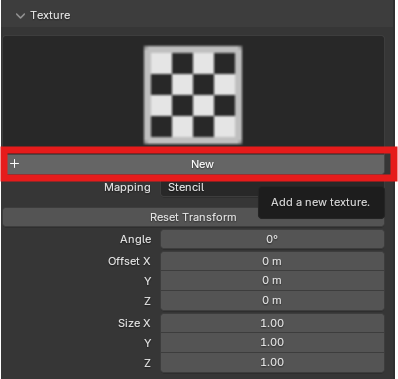The width and height of the screenshot is (398, 379).
Task: Collapse the Texture panel chevron
Action: pos(20,16)
